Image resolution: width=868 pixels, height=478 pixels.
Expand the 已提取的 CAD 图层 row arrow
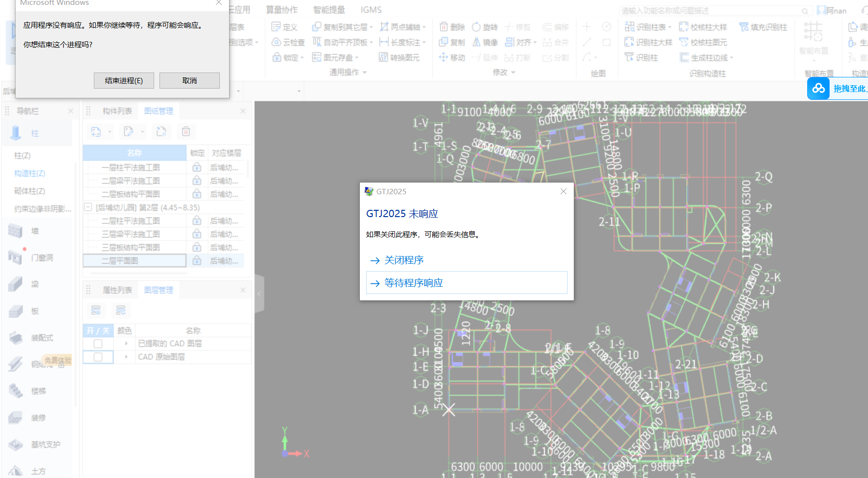[126, 344]
